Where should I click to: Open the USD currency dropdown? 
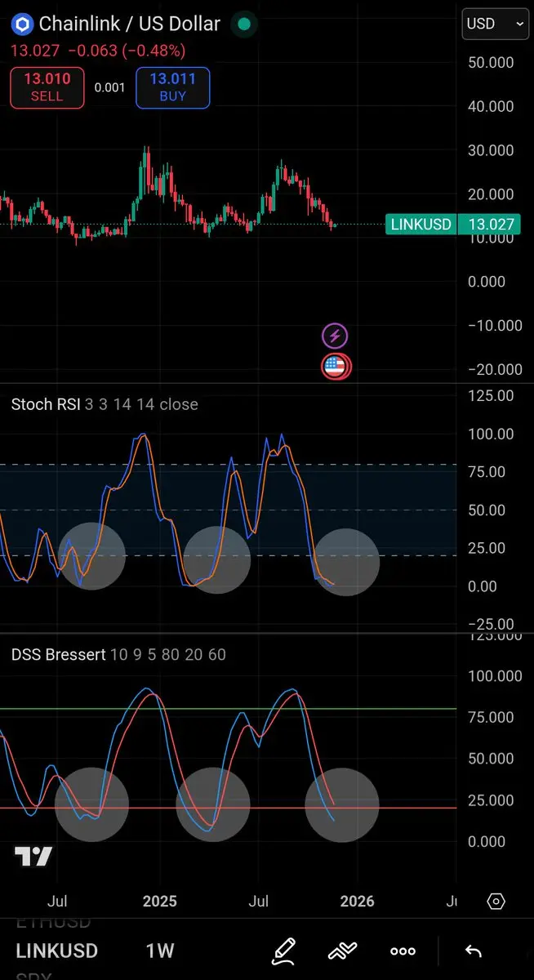point(495,24)
